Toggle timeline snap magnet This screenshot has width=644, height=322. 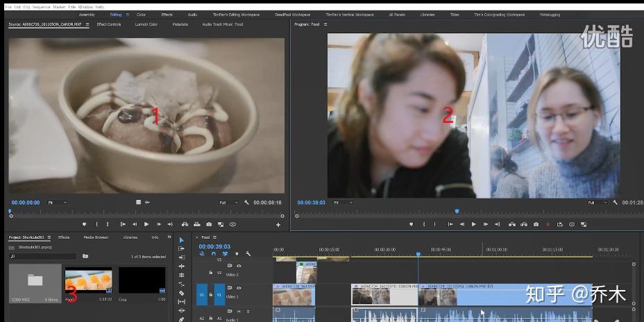point(213,254)
